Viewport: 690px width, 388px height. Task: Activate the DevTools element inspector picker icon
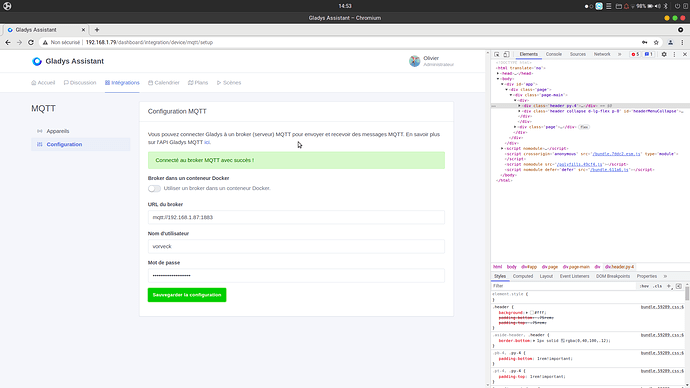[x=497, y=54]
